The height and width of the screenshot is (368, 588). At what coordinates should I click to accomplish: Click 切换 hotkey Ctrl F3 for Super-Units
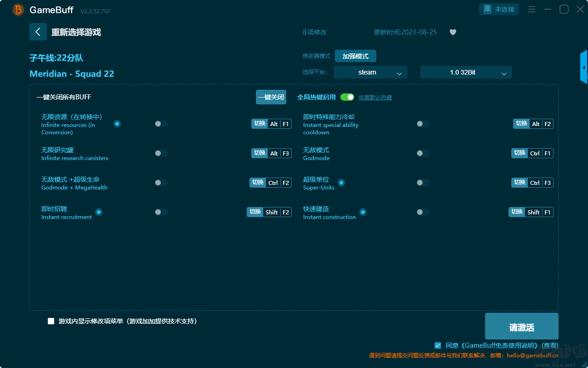532,183
